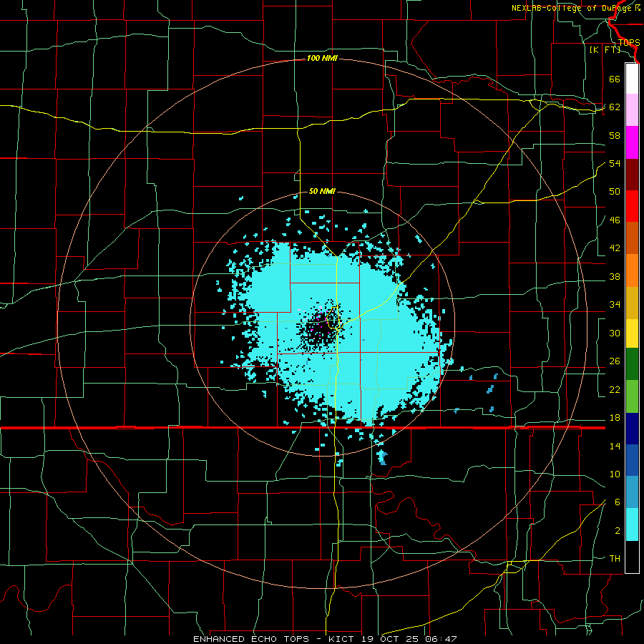644x644 pixels.
Task: Click the "2" legend value
Action: (x=618, y=531)
